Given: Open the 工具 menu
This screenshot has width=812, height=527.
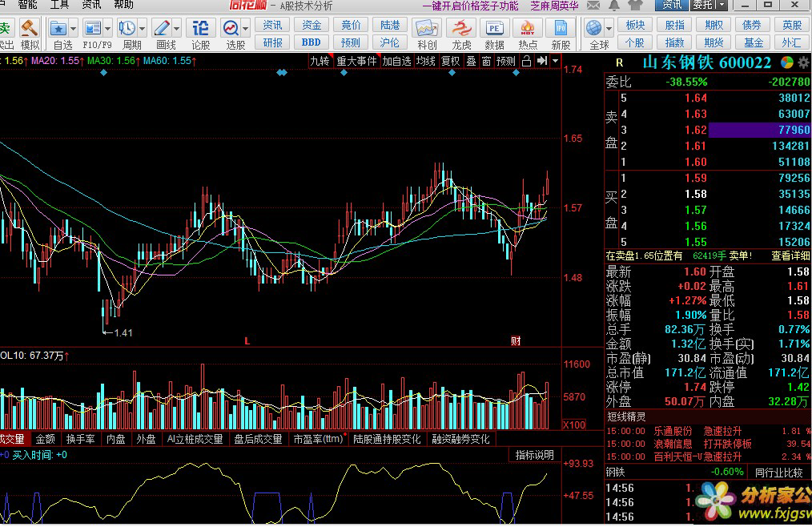Looking at the screenshot, I should point(59,5).
